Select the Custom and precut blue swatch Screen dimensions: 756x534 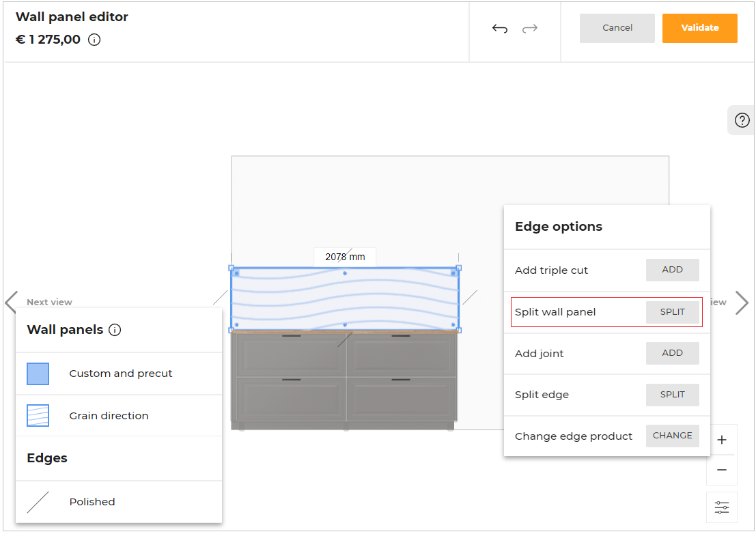click(x=38, y=374)
